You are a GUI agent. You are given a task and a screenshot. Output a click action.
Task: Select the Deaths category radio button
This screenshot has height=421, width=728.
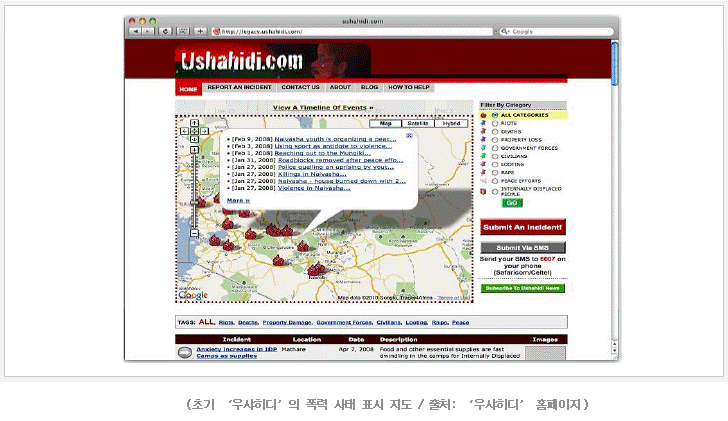coord(495,132)
